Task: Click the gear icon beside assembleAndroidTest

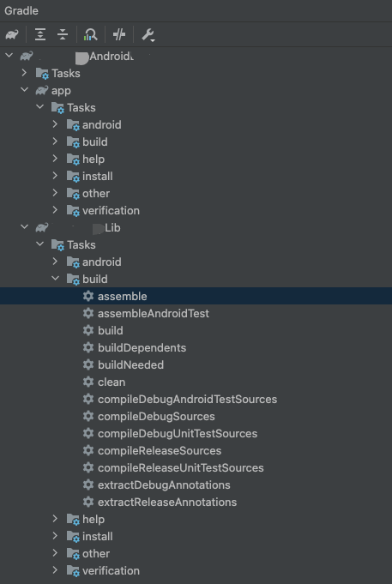Action: [88, 313]
